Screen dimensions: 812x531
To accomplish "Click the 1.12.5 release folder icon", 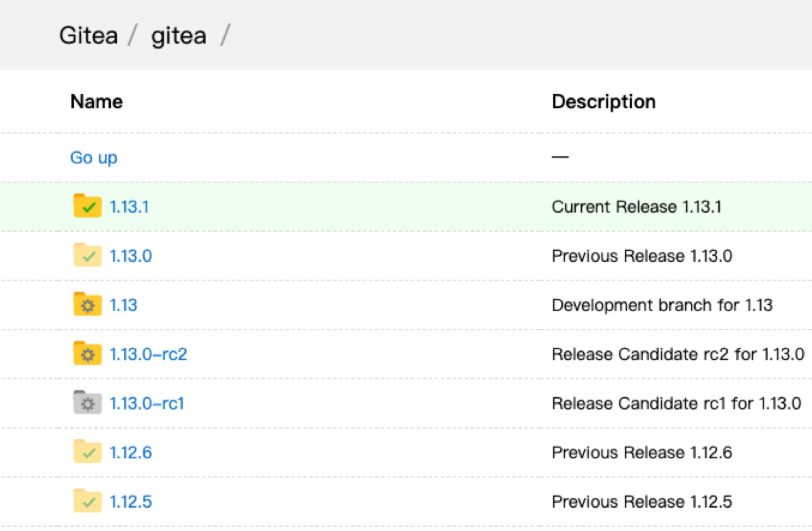I will (87, 501).
